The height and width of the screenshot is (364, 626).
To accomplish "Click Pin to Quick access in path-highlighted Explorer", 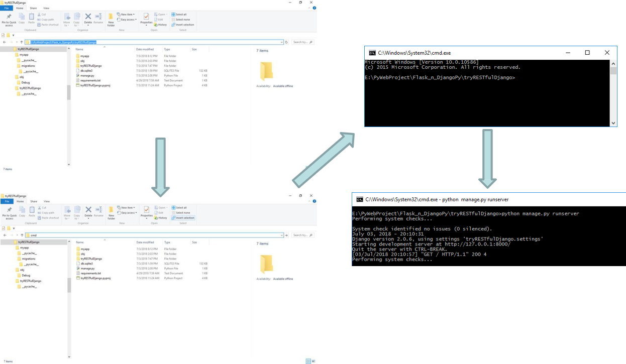I will point(9,20).
